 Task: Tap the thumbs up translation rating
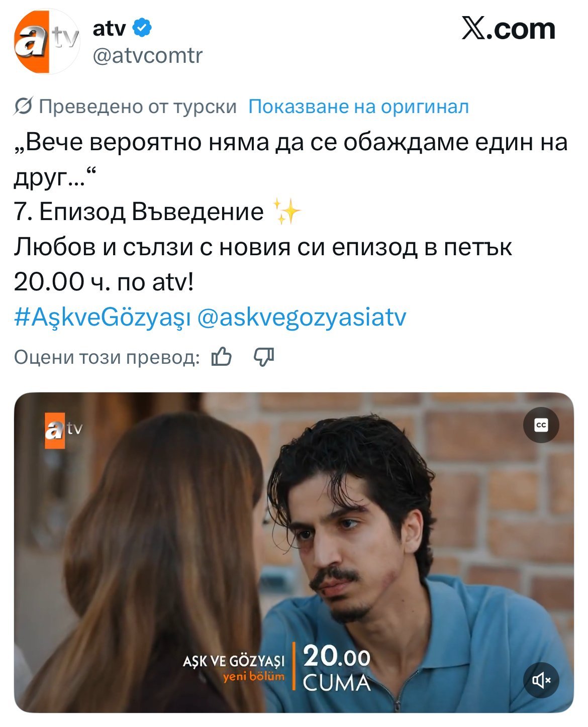pyautogui.click(x=222, y=357)
